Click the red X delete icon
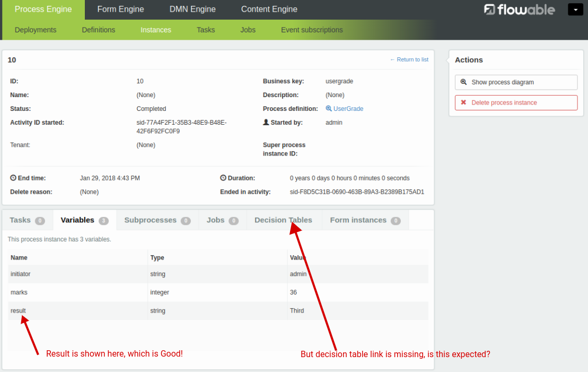 pos(463,102)
